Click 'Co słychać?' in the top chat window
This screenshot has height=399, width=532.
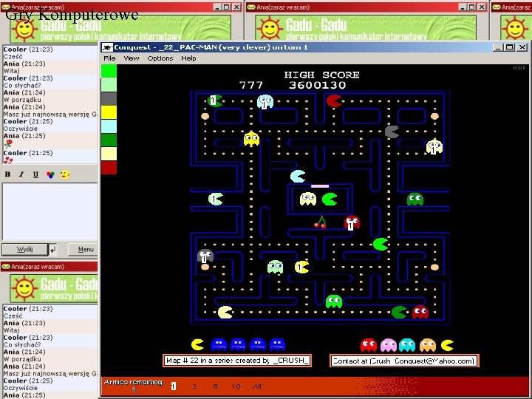point(22,86)
